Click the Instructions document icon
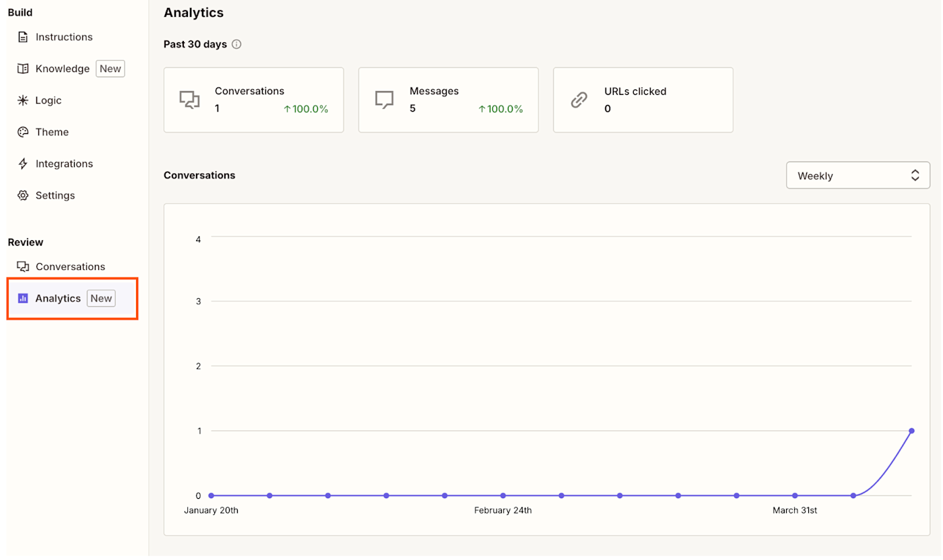Viewport: 943px width, 560px height. point(23,37)
